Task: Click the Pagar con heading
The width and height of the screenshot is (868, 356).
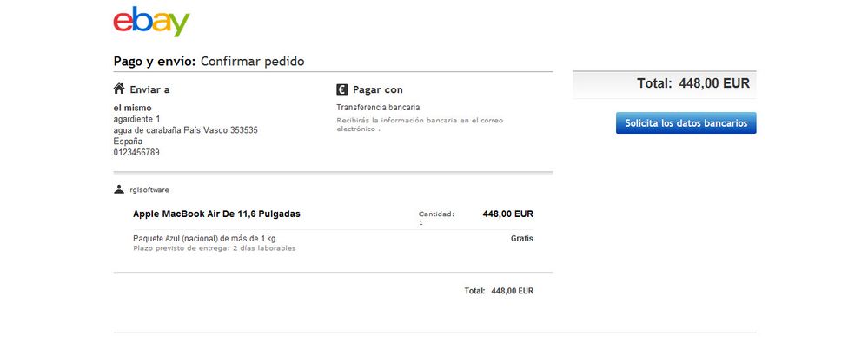Action: click(x=378, y=89)
